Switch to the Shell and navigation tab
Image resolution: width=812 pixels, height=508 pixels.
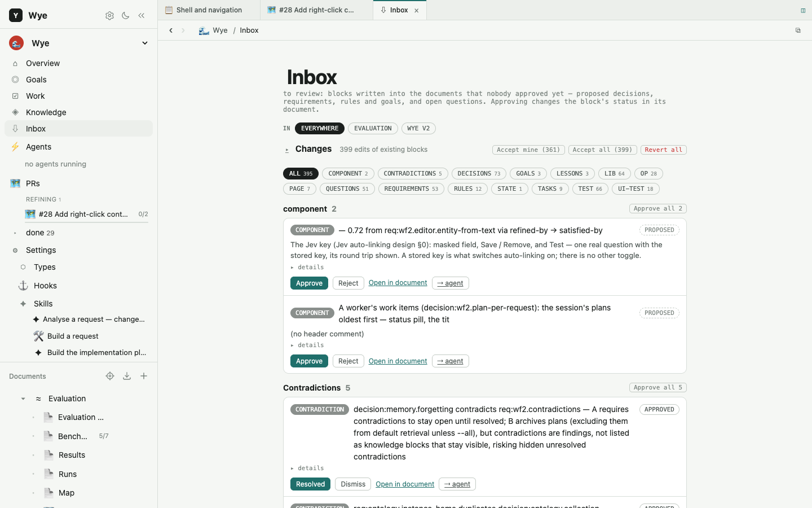pyautogui.click(x=209, y=10)
